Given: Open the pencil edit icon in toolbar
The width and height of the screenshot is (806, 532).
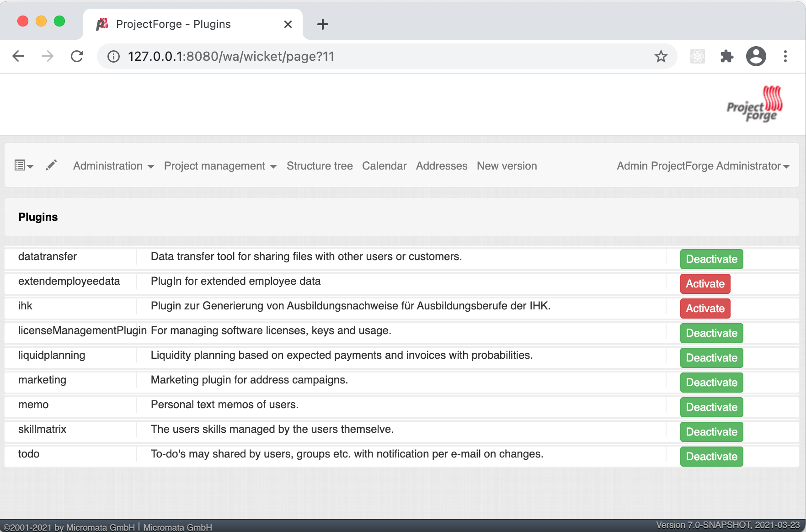Looking at the screenshot, I should (51, 165).
